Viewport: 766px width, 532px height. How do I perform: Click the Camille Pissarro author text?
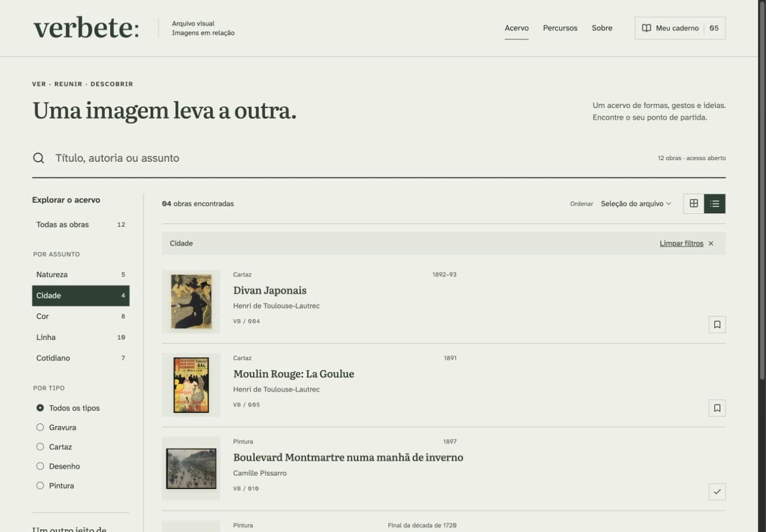click(260, 473)
